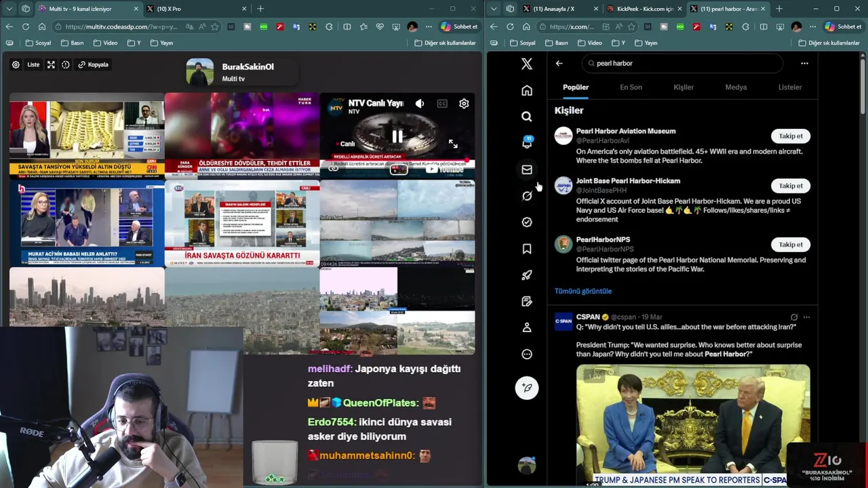Click the Multi tv info circle icon
Viewport: 868px width, 488px height.
[66, 64]
